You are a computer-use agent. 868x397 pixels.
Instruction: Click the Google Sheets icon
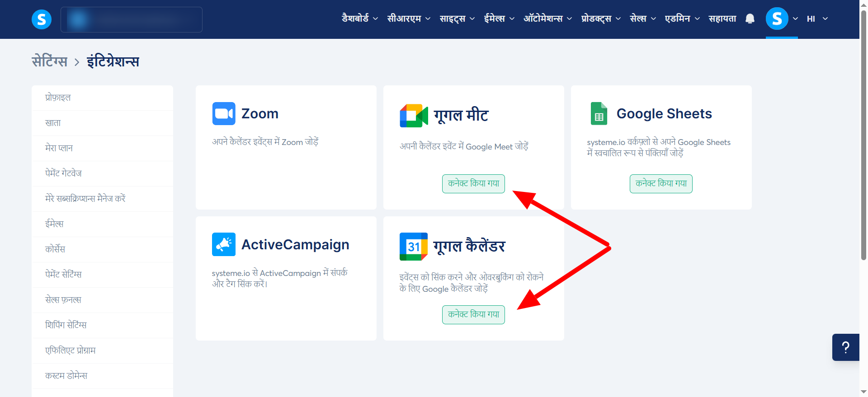pyautogui.click(x=599, y=113)
